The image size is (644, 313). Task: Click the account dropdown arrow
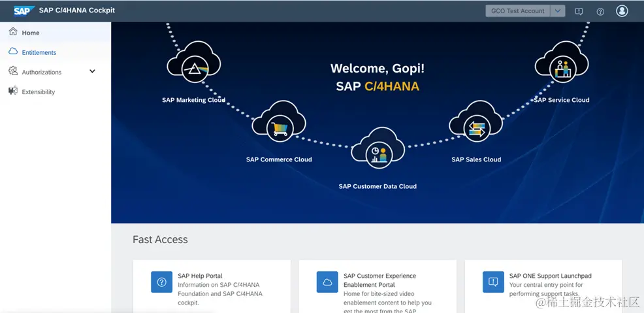click(557, 11)
